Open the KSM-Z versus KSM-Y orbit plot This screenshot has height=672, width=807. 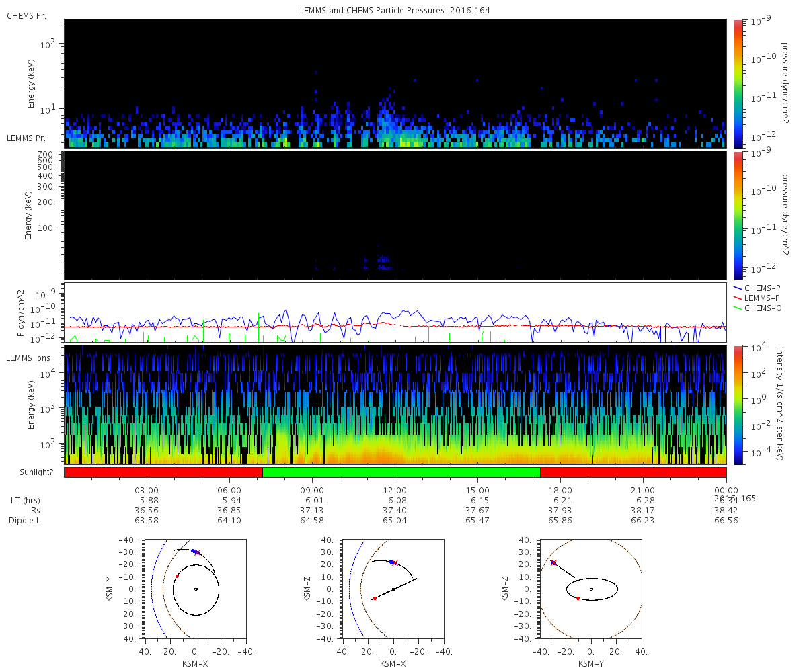(591, 589)
